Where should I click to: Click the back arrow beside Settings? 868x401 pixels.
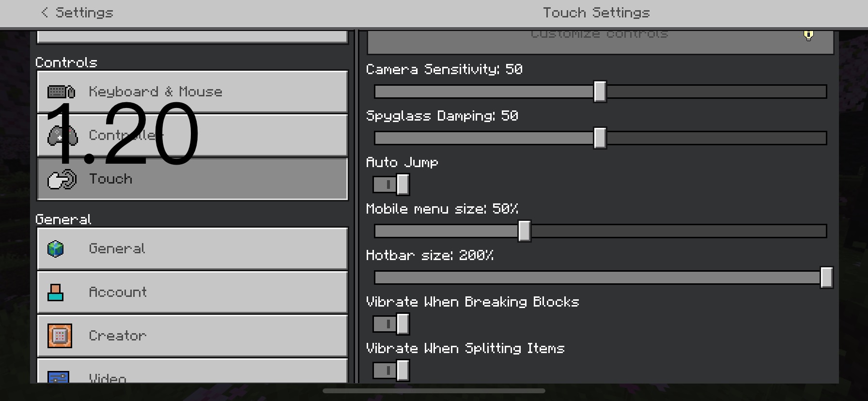pos(45,13)
